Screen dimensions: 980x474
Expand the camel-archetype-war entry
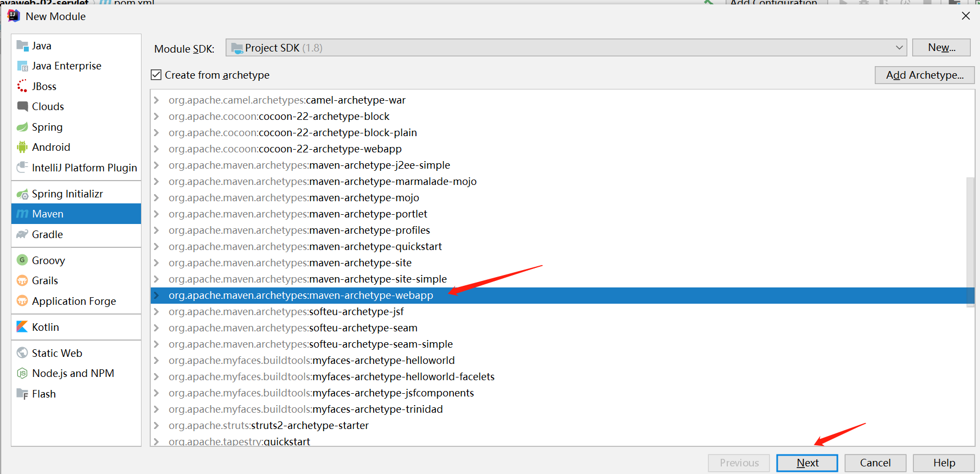[x=156, y=100]
